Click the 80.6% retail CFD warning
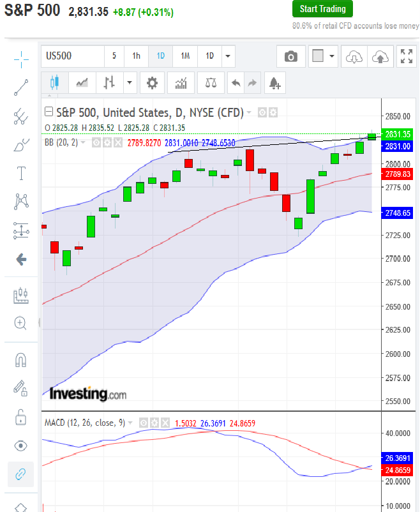The width and height of the screenshot is (420, 512). pyautogui.click(x=356, y=26)
